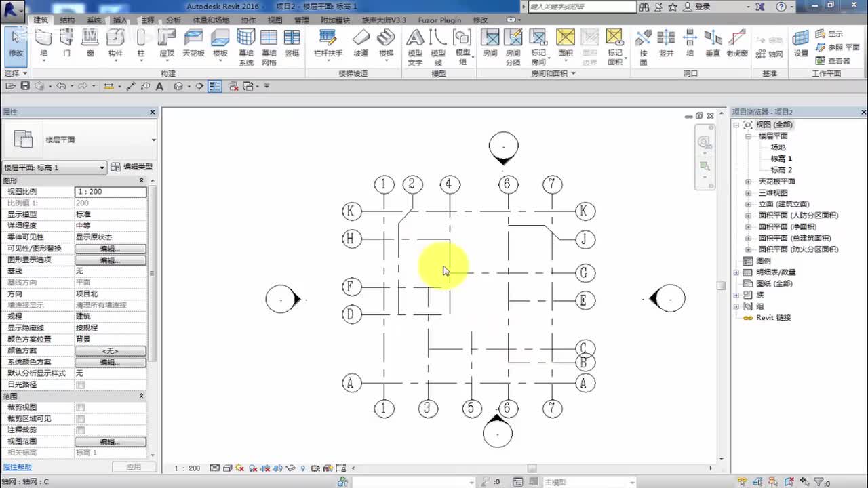Open the 楼层平面 type selector dropdown
The width and height of the screenshot is (868, 488).
pyautogui.click(x=79, y=140)
